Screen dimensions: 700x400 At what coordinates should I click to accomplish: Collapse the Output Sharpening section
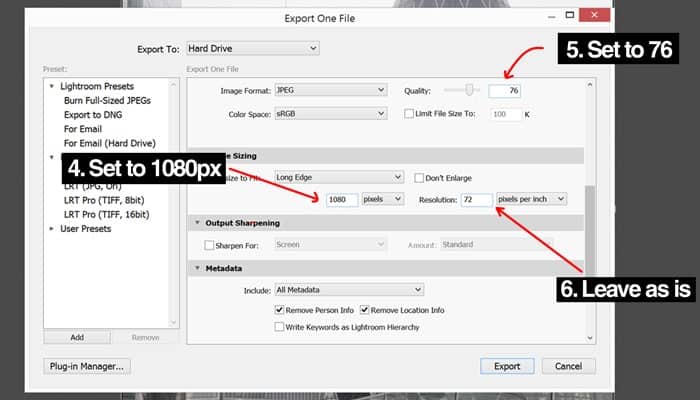click(197, 222)
